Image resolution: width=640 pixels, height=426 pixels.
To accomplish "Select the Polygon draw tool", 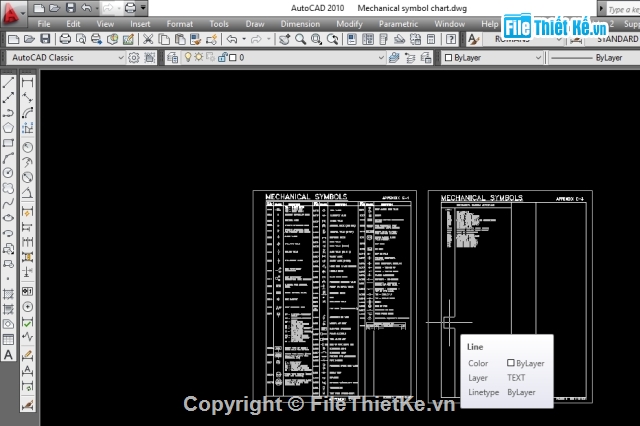I will click(x=9, y=128).
